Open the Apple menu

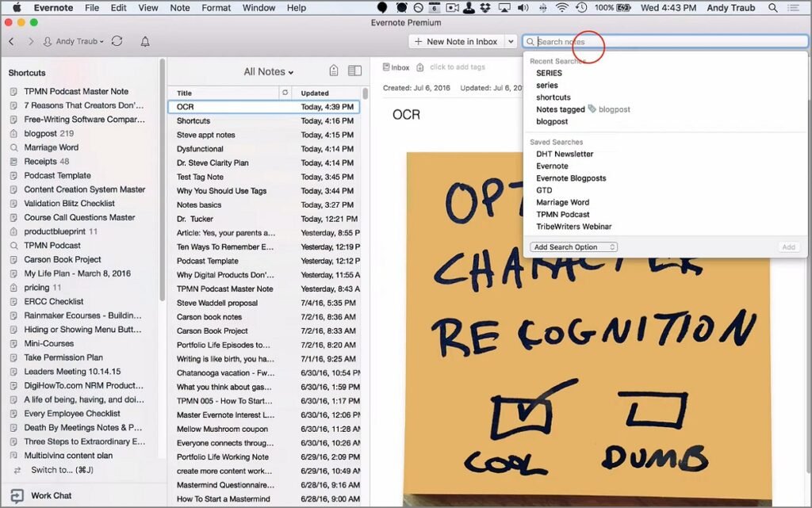click(17, 8)
